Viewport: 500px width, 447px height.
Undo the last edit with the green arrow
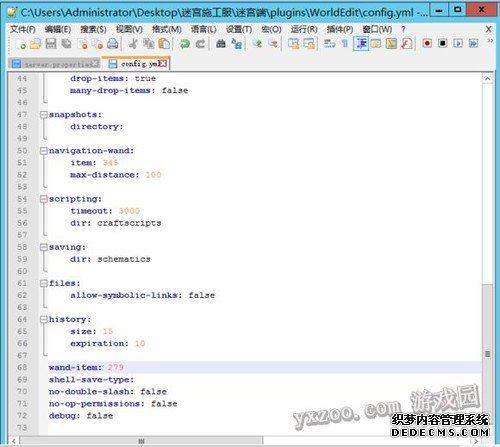tap(184, 44)
